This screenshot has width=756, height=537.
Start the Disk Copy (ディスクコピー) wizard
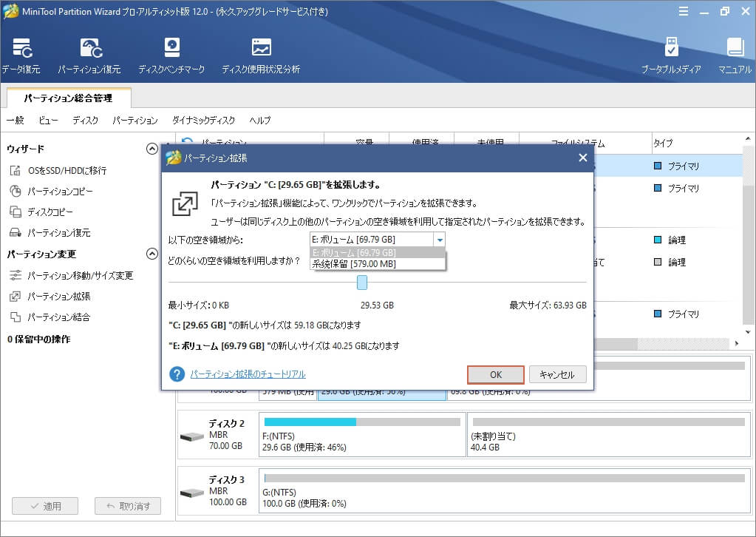click(x=50, y=212)
